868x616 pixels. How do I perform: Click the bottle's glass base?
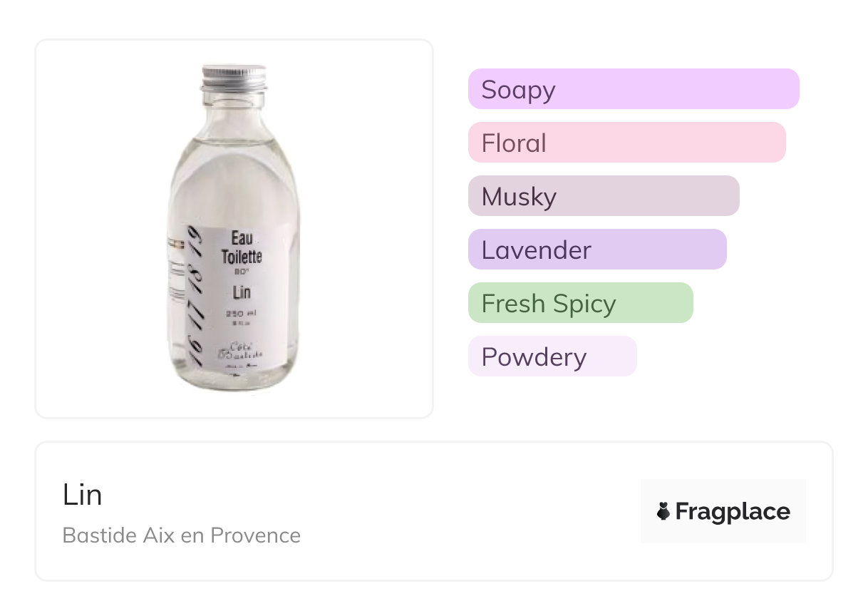[x=234, y=381]
